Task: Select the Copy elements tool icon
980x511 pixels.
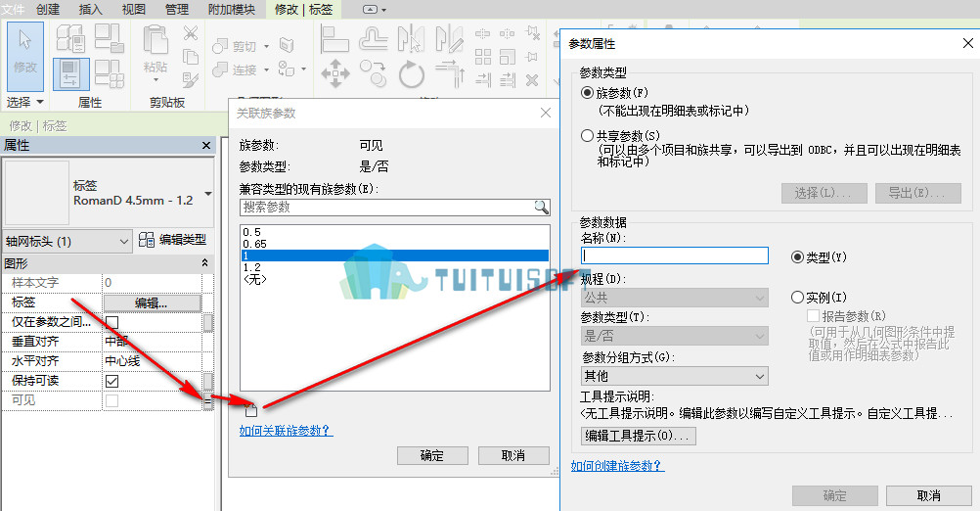Action: pyautogui.click(x=374, y=73)
